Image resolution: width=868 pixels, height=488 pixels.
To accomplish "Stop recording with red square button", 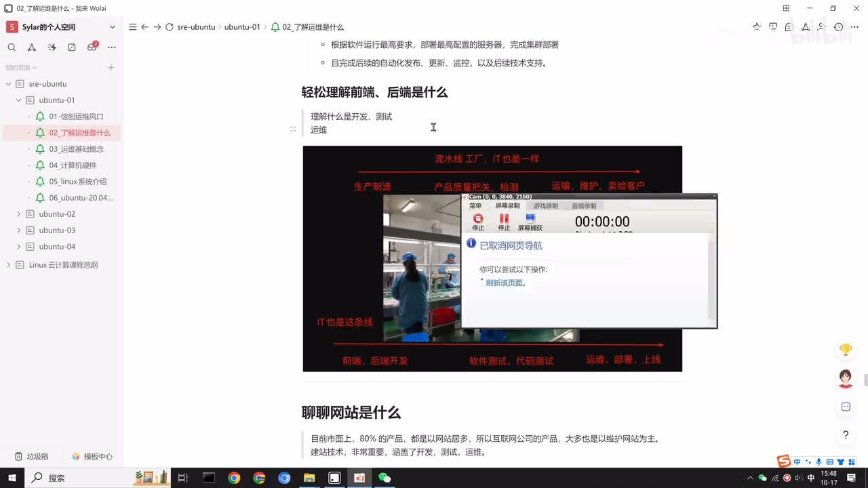I will 478,222.
